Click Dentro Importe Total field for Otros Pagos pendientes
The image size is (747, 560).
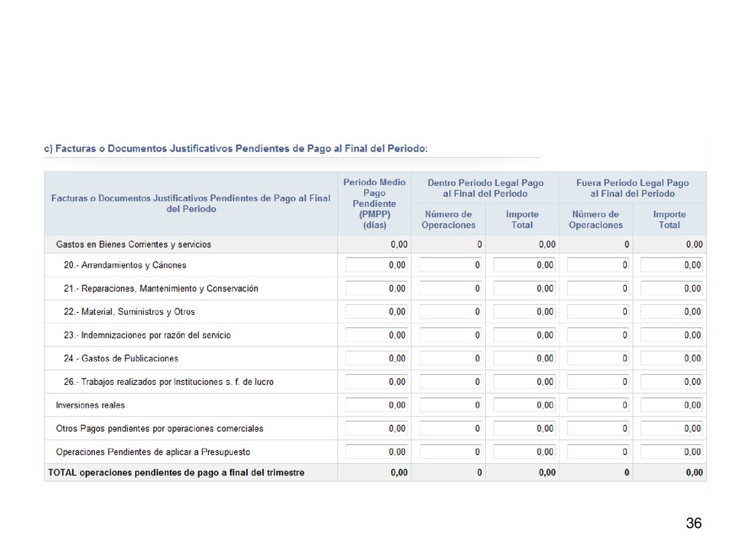click(x=525, y=428)
